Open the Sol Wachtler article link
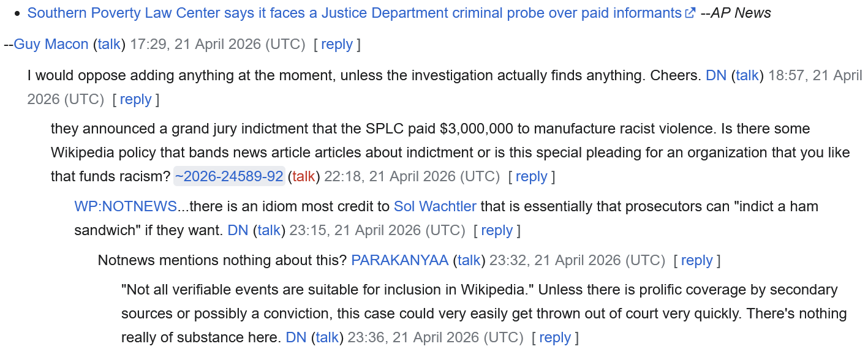The width and height of the screenshot is (868, 349). click(x=435, y=206)
